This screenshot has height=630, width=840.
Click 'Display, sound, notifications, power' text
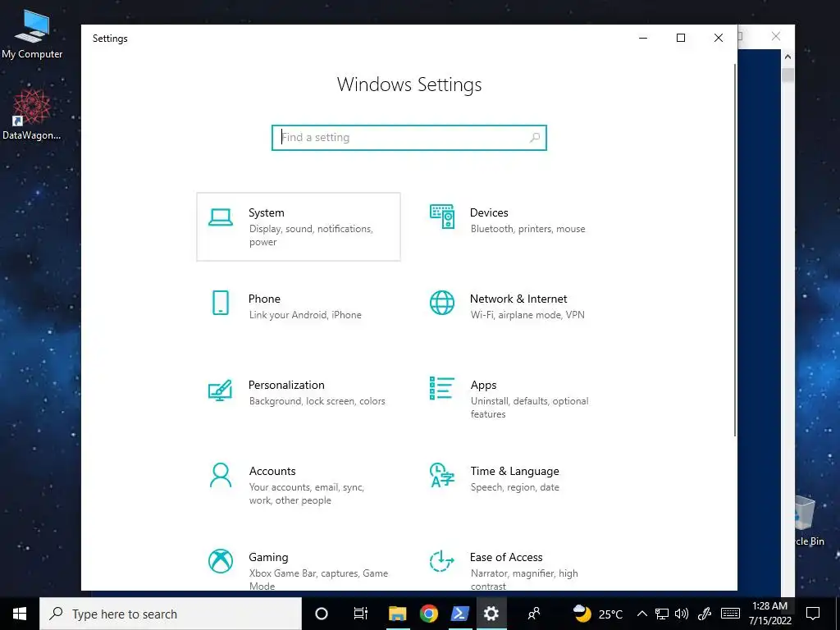click(311, 235)
